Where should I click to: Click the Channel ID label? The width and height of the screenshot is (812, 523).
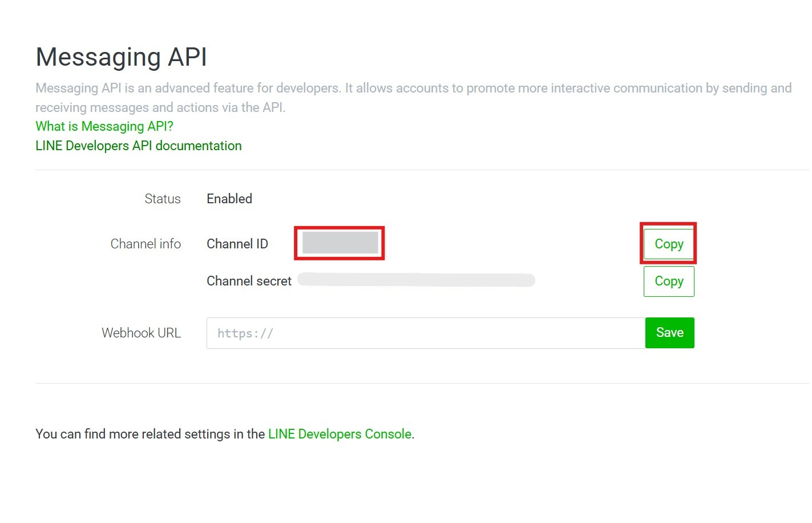point(237,244)
